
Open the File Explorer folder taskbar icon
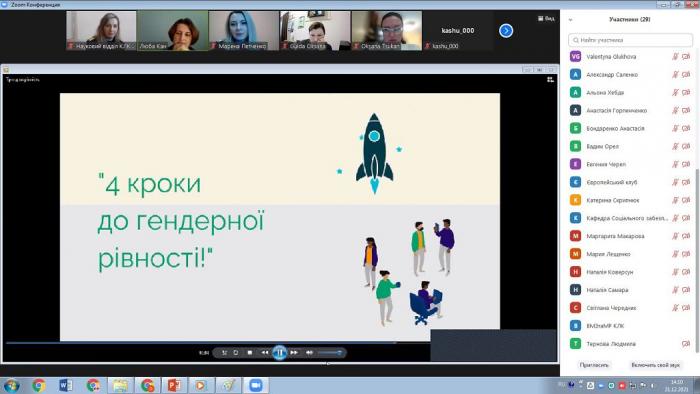(x=120, y=385)
